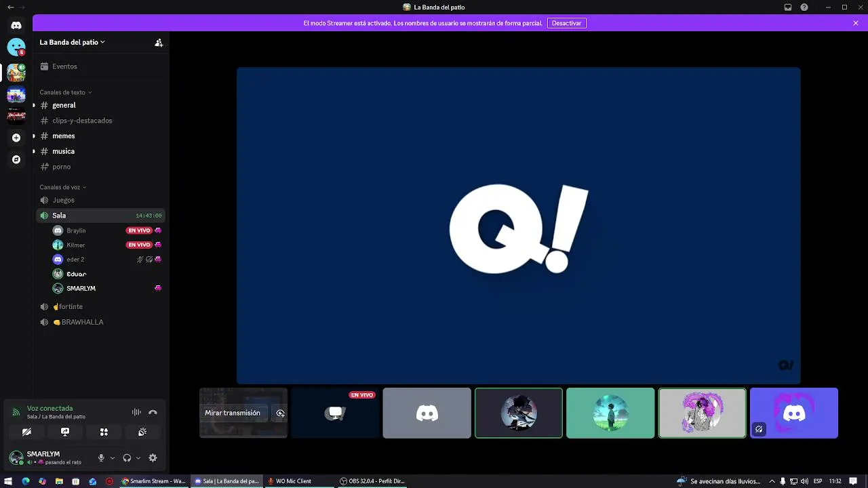Open the Eventos calendar entry

click(x=100, y=66)
